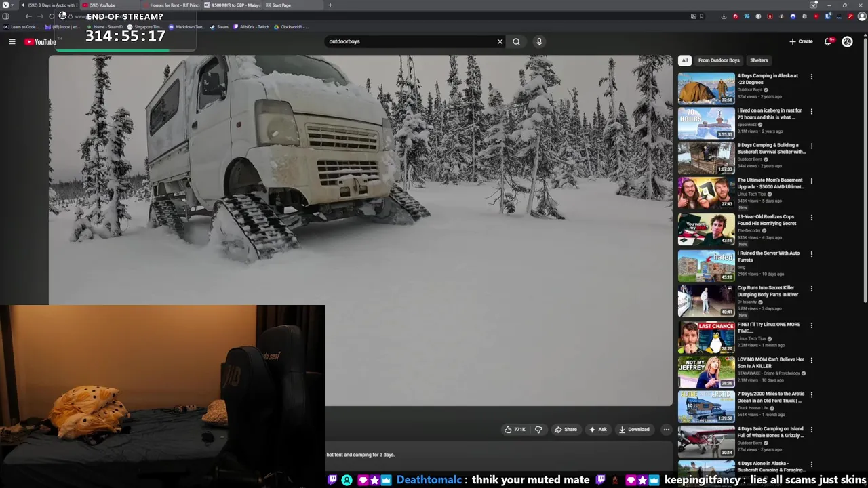868x488 pixels.
Task: Click the Create button
Action: tap(801, 41)
